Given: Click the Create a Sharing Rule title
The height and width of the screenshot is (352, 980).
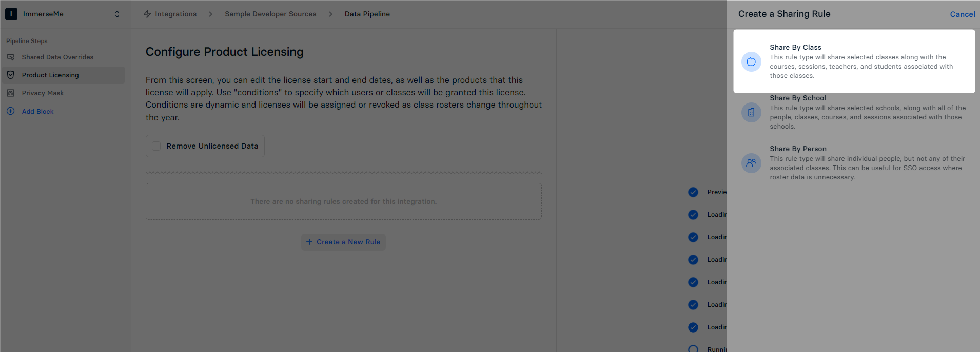Looking at the screenshot, I should click(784, 14).
